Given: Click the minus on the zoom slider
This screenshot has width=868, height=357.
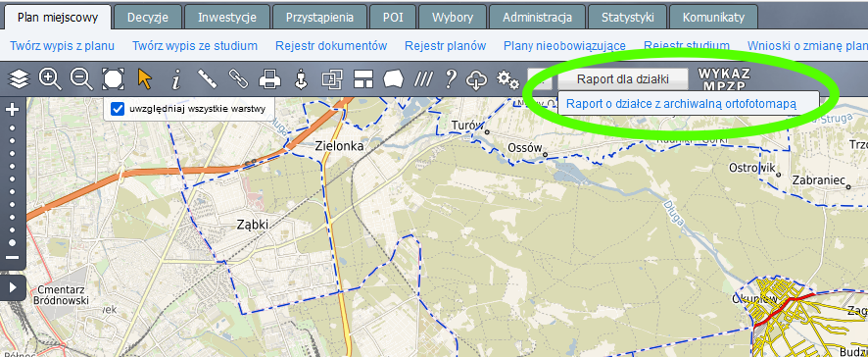Looking at the screenshot, I should pyautogui.click(x=12, y=258).
